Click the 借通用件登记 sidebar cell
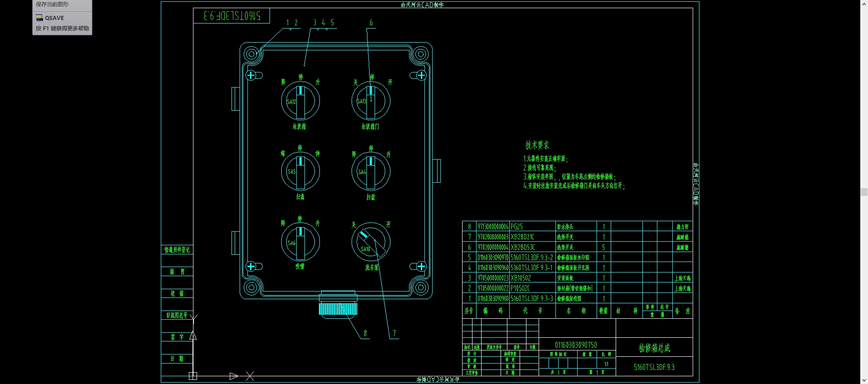 coord(177,250)
